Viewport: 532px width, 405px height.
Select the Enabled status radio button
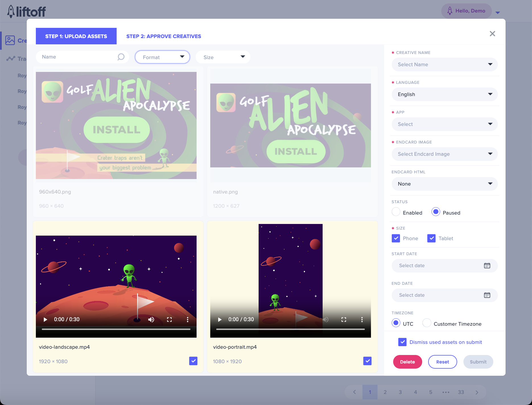coord(396,212)
